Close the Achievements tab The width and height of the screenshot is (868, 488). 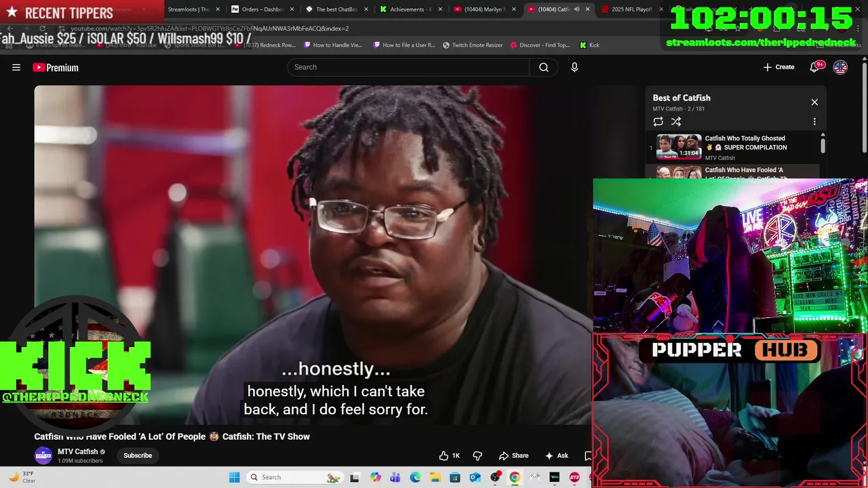point(439,9)
